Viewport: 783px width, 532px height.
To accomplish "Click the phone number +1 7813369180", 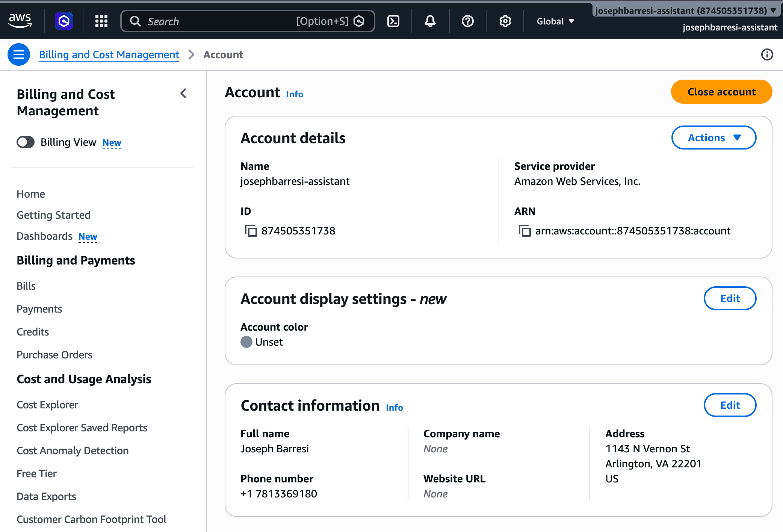I will tap(279, 494).
